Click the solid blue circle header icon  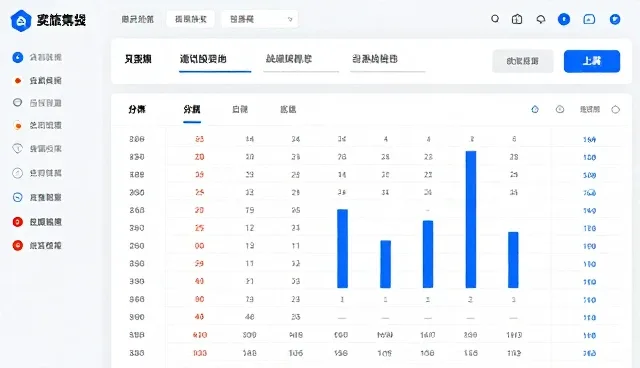(564, 19)
